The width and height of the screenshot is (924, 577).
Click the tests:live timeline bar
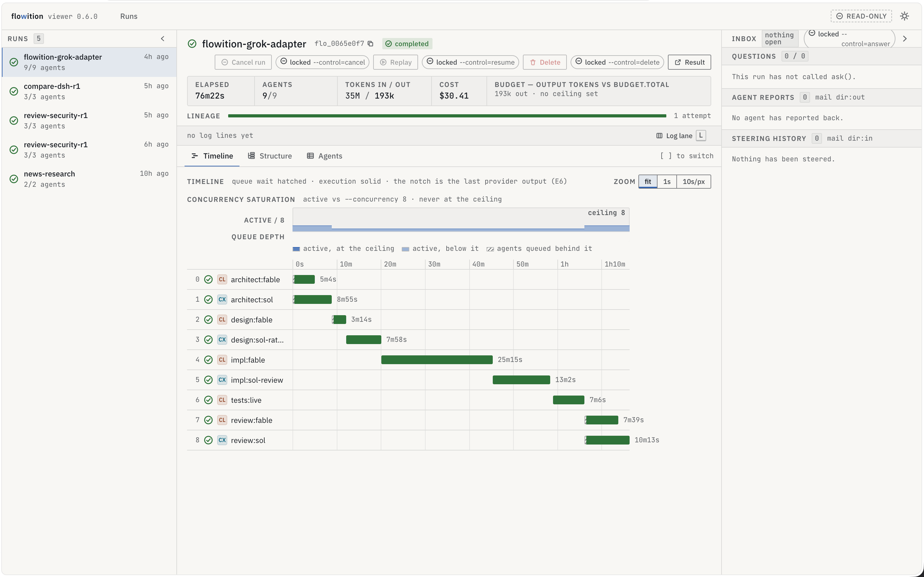click(x=568, y=400)
